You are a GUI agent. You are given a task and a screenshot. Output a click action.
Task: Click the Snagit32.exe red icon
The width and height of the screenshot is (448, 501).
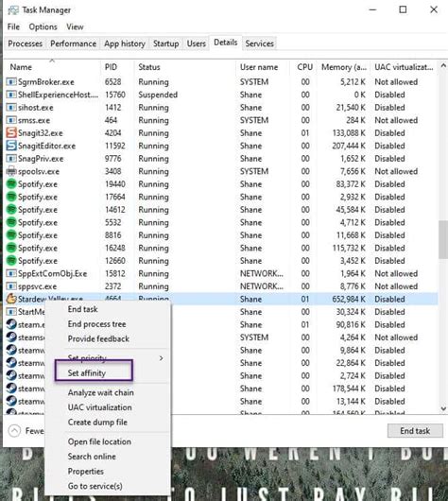pos(11,132)
